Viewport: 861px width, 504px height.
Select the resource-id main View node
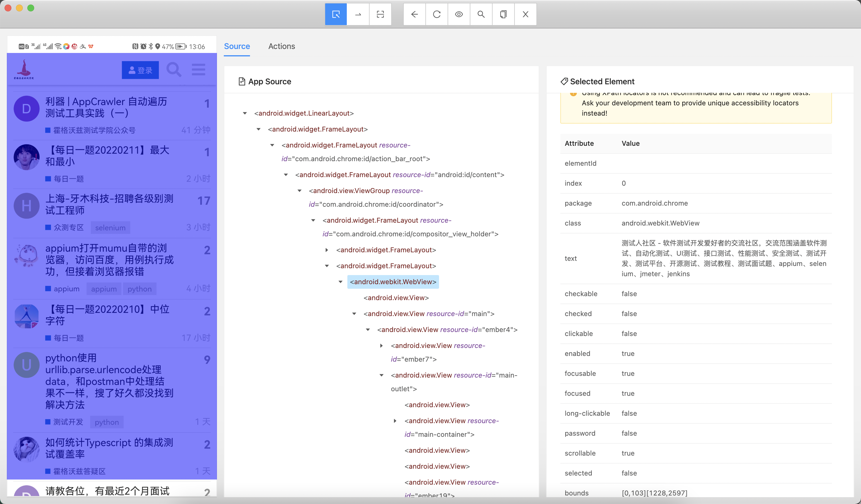[429, 314]
